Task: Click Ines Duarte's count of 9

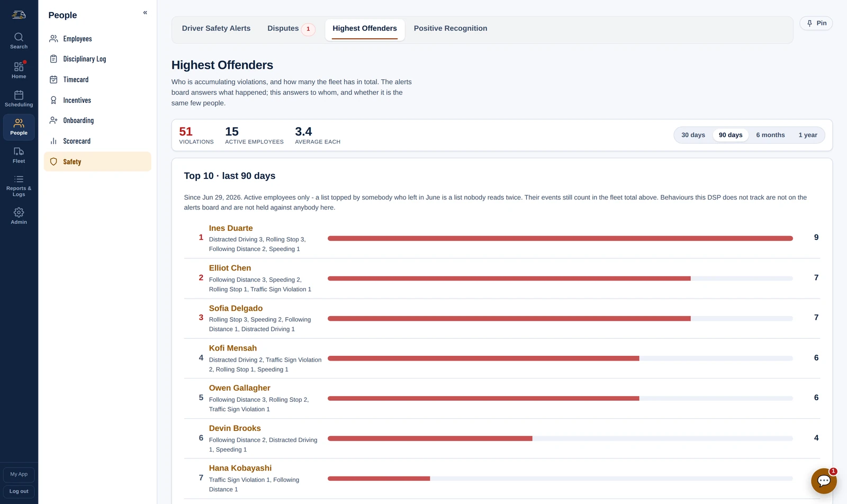Action: [816, 238]
